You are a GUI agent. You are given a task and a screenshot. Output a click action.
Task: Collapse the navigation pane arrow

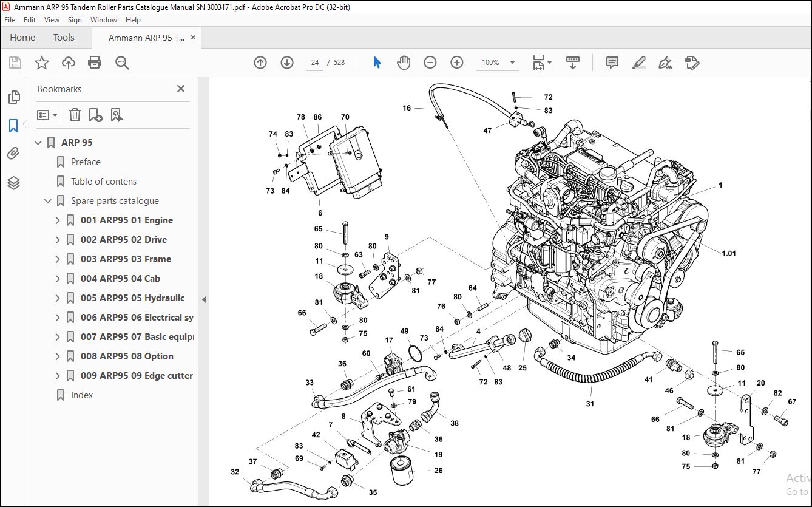204,299
